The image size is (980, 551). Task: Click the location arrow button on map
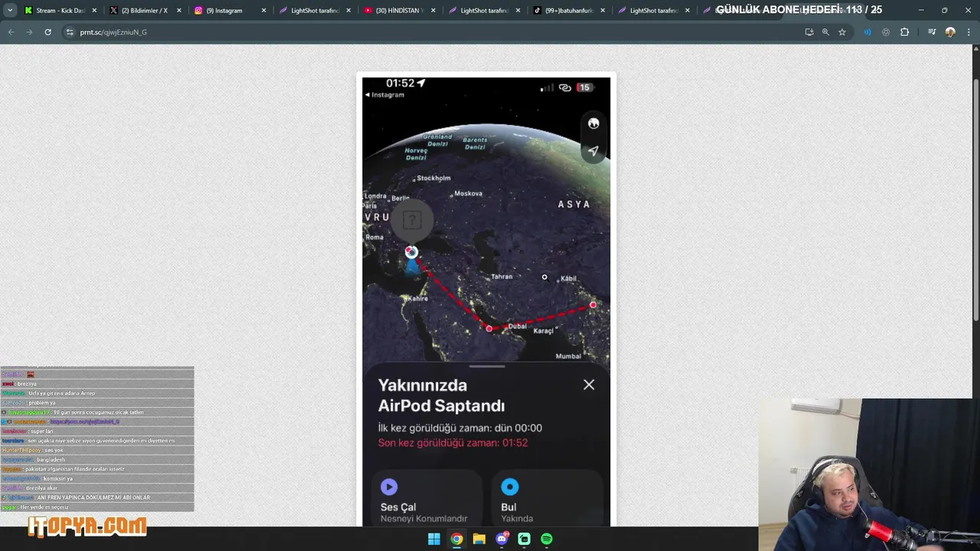click(593, 151)
